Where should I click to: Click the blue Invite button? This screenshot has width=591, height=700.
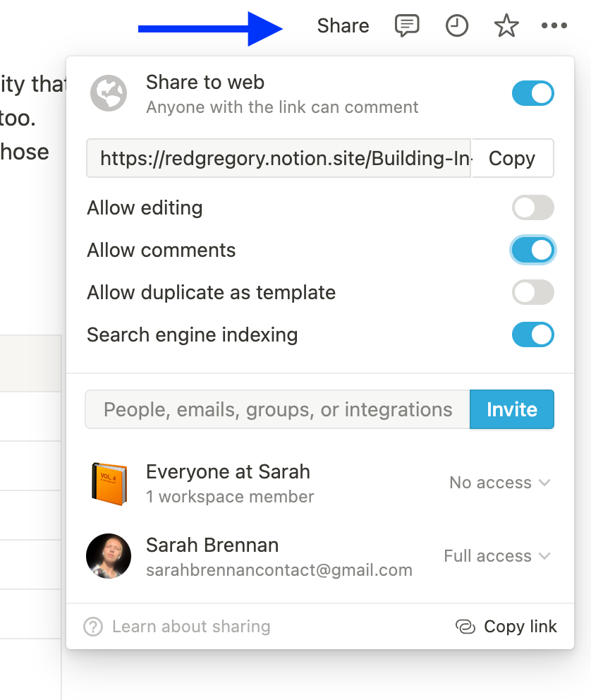(511, 409)
